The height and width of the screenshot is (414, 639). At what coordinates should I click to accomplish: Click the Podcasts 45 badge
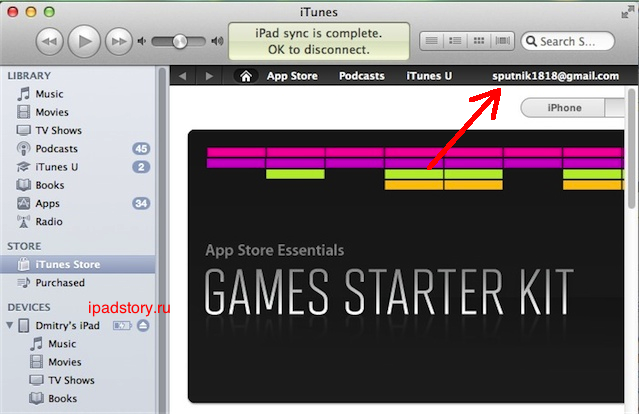click(141, 149)
